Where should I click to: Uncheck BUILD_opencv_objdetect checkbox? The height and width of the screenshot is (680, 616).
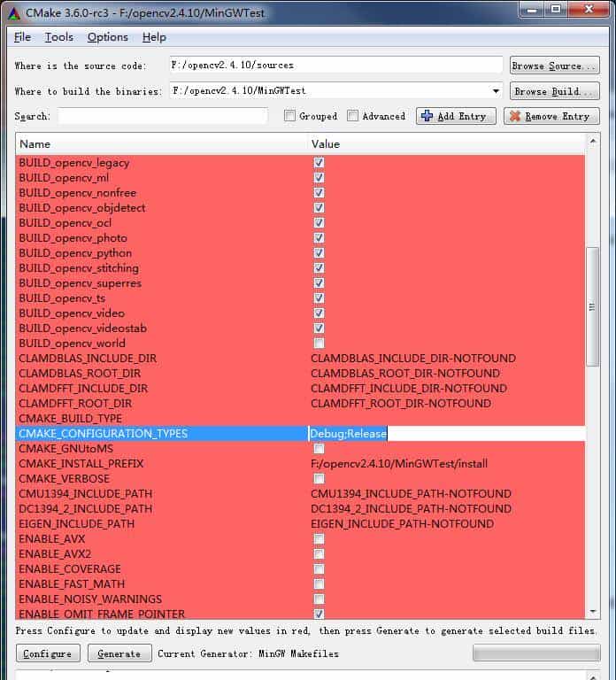(319, 208)
